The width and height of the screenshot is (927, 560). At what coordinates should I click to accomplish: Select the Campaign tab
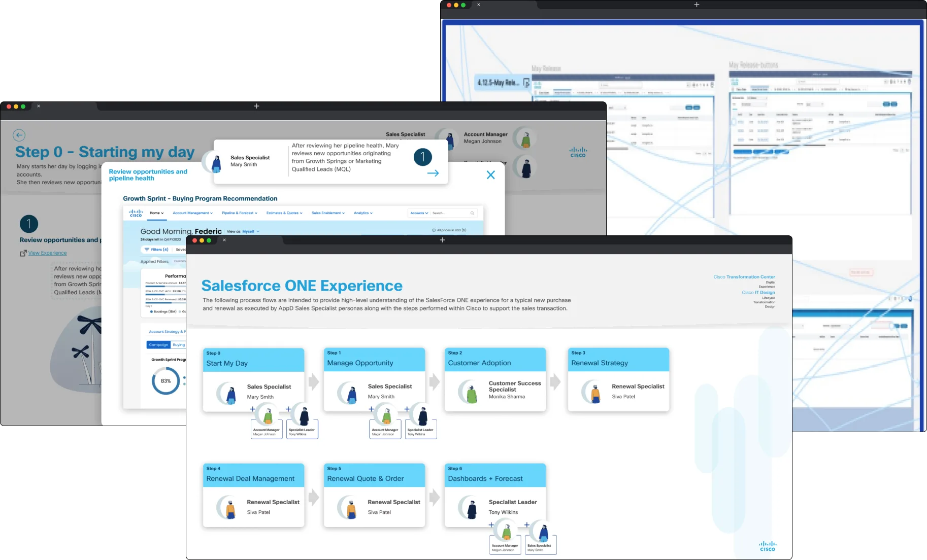[x=158, y=345]
